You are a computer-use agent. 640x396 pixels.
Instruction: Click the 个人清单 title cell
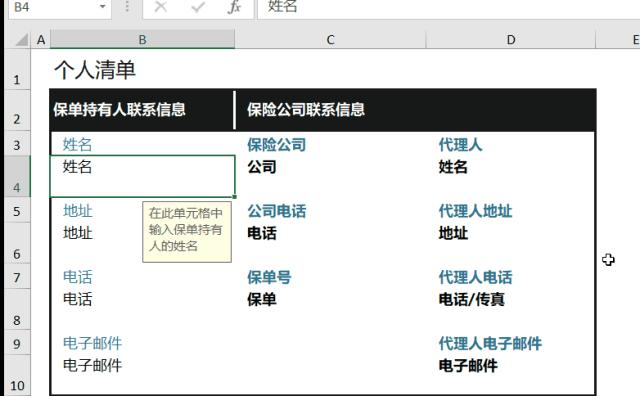click(95, 69)
